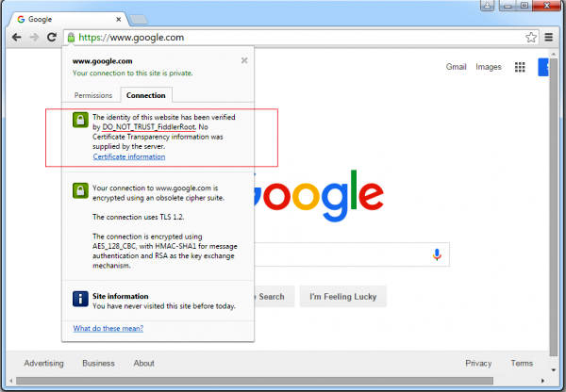Click the voice search microphone icon
Viewport: 566px width, 392px height.
(437, 254)
